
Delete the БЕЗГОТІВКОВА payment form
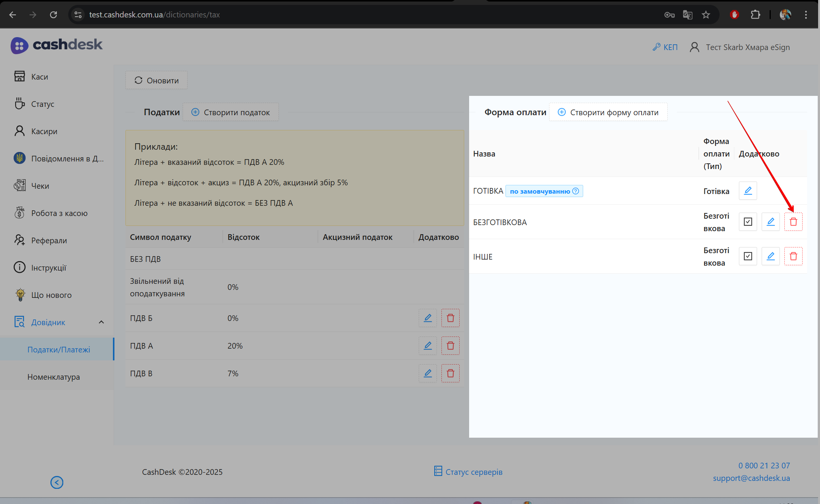coord(793,222)
